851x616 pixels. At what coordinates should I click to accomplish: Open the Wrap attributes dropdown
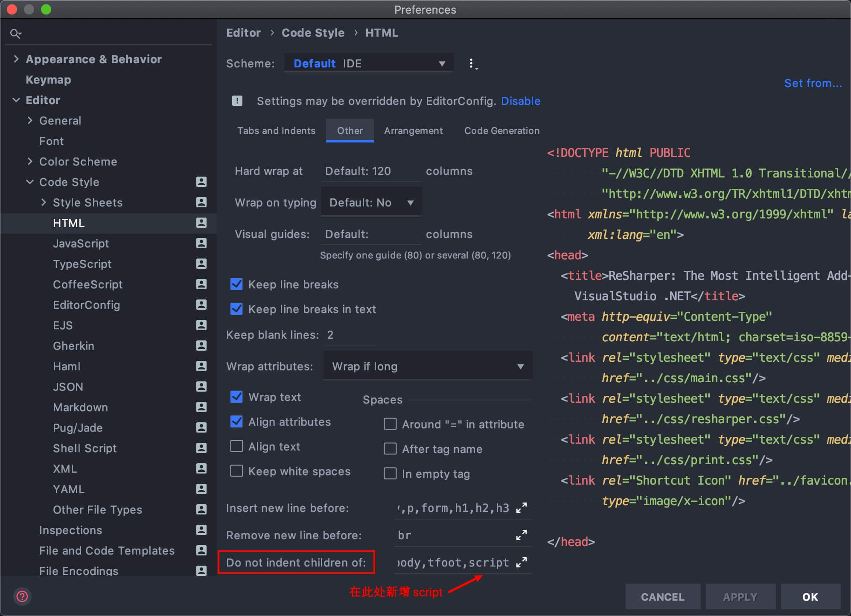tap(427, 366)
